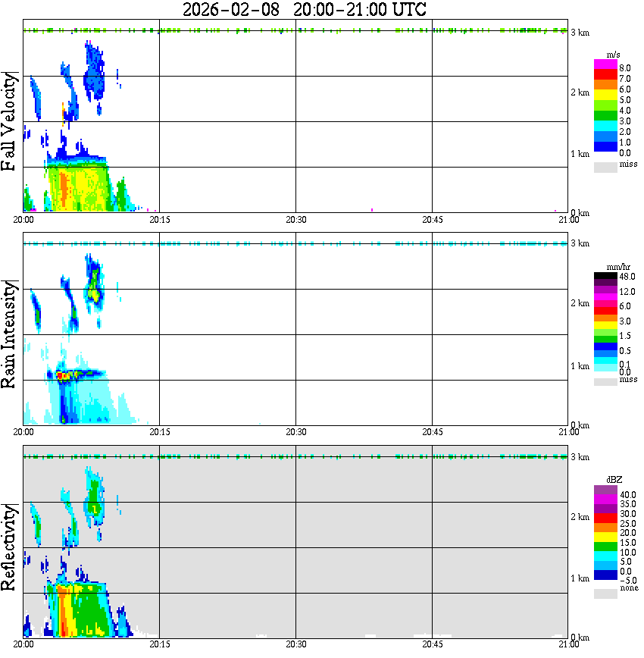
Task: Click the magenta 8.0 m/s legend swatch
Action: 605,64
